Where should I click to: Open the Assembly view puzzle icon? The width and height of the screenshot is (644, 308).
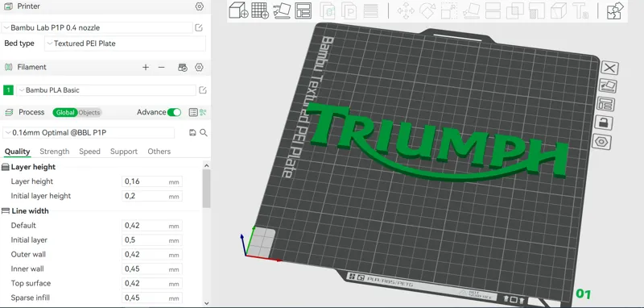615,10
